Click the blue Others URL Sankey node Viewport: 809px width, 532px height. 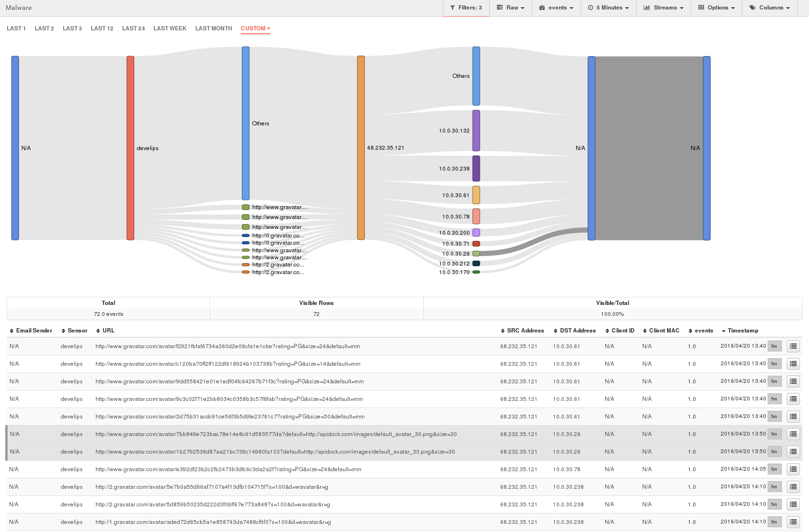click(246, 123)
